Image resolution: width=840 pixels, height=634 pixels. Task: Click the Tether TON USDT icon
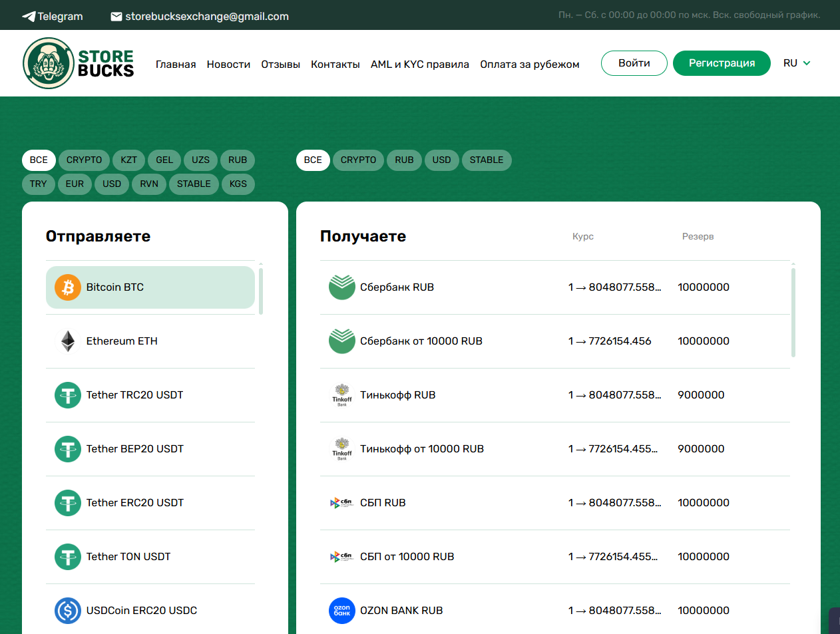pyautogui.click(x=68, y=557)
